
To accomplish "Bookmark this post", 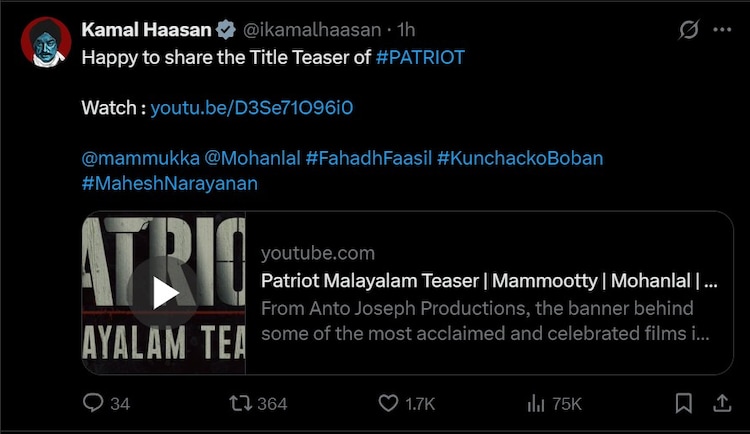I will click(684, 403).
